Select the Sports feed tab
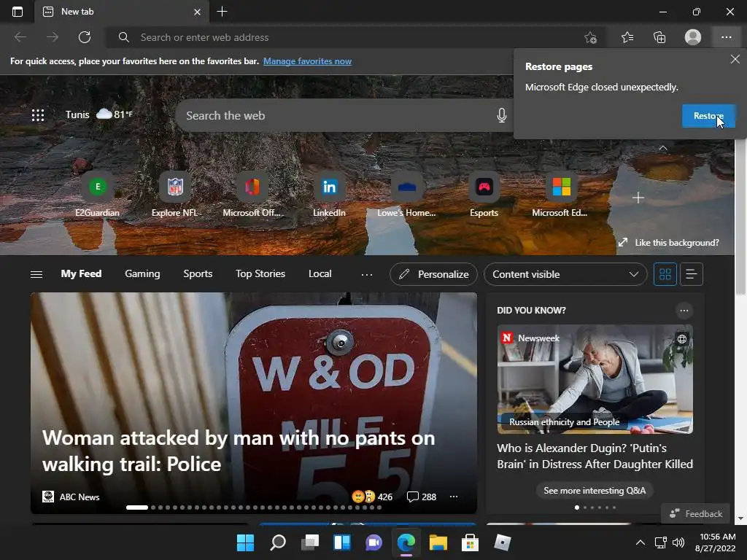This screenshot has height=560, width=747. pos(198,274)
